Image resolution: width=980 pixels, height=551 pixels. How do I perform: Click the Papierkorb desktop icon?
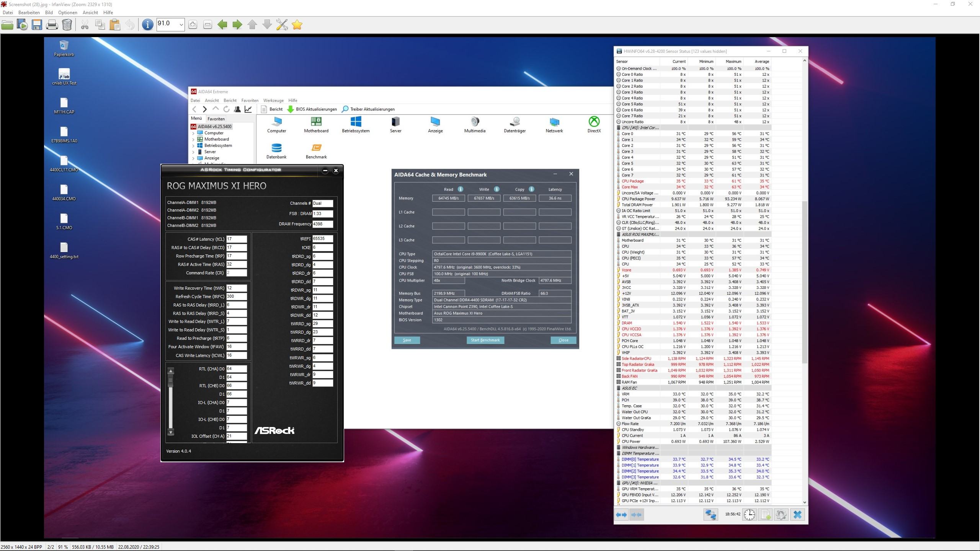pyautogui.click(x=64, y=49)
